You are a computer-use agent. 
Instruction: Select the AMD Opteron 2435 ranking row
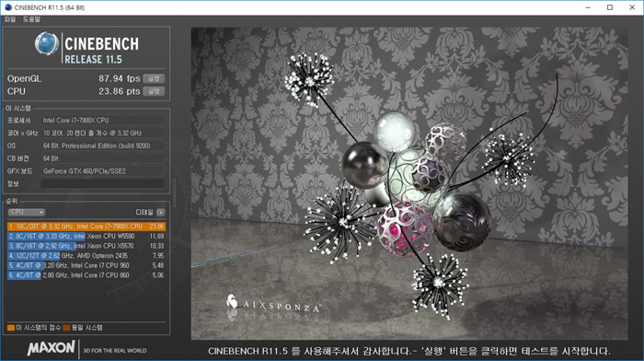(86, 256)
